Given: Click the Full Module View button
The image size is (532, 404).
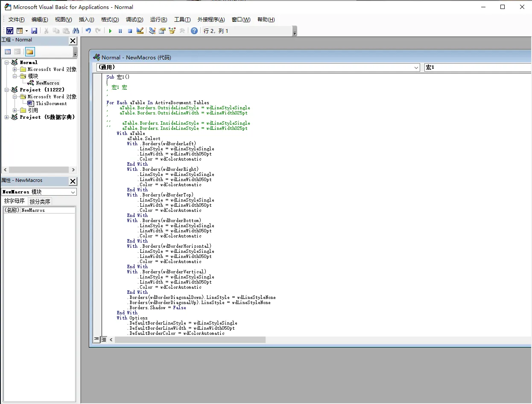Looking at the screenshot, I should pyautogui.click(x=103, y=340).
